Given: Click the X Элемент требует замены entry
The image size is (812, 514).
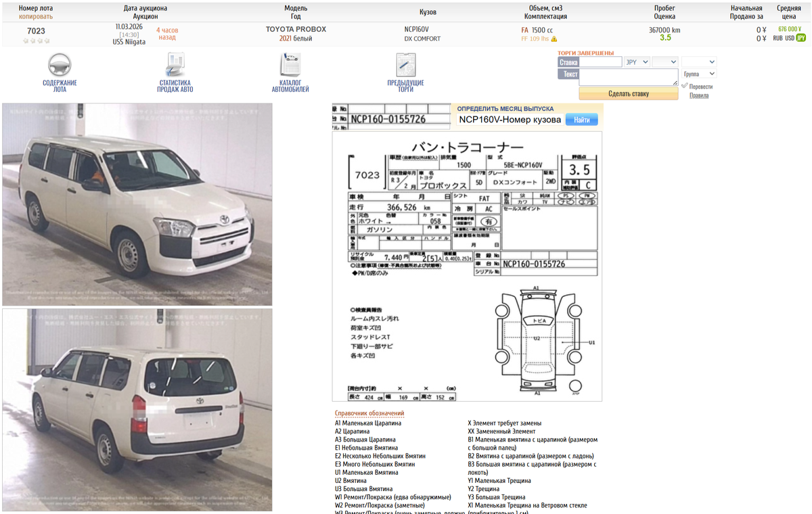Looking at the screenshot, I should click(505, 423).
